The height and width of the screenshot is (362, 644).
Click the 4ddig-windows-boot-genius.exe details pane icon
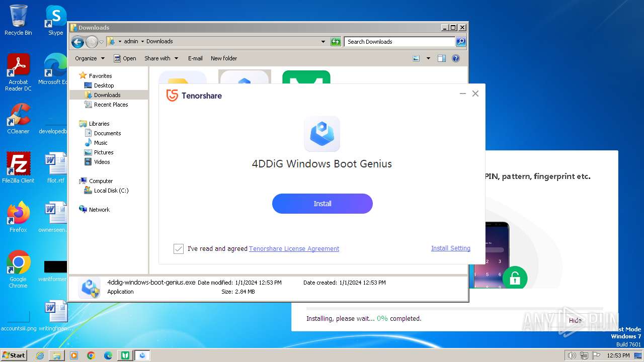coord(90,288)
